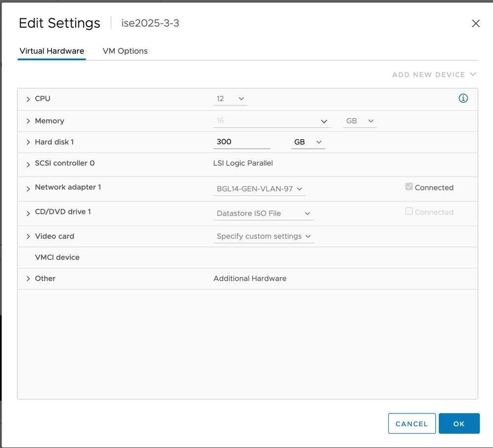Expand SCSI controller 0 row

[28, 164]
